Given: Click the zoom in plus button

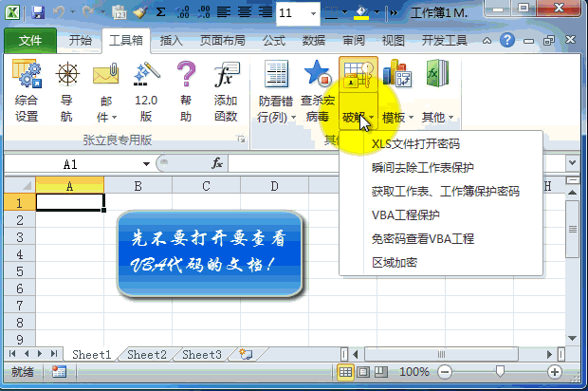Looking at the screenshot, I should 555,372.
